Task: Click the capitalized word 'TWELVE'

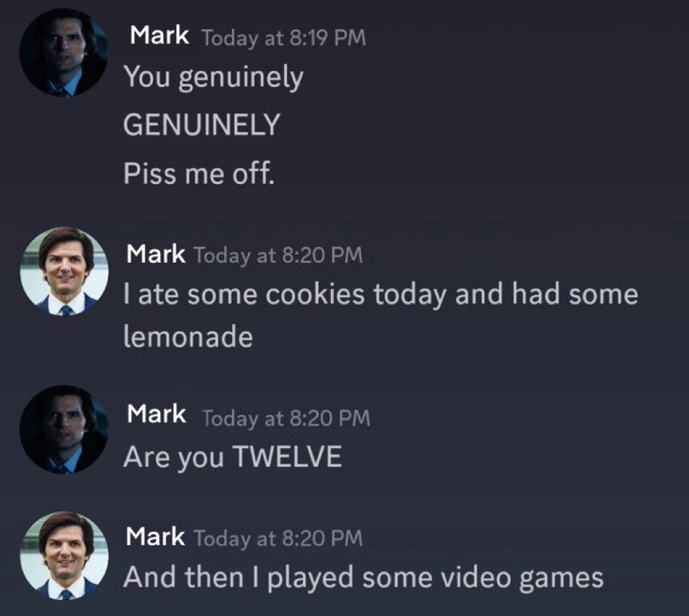Action: pos(287,456)
